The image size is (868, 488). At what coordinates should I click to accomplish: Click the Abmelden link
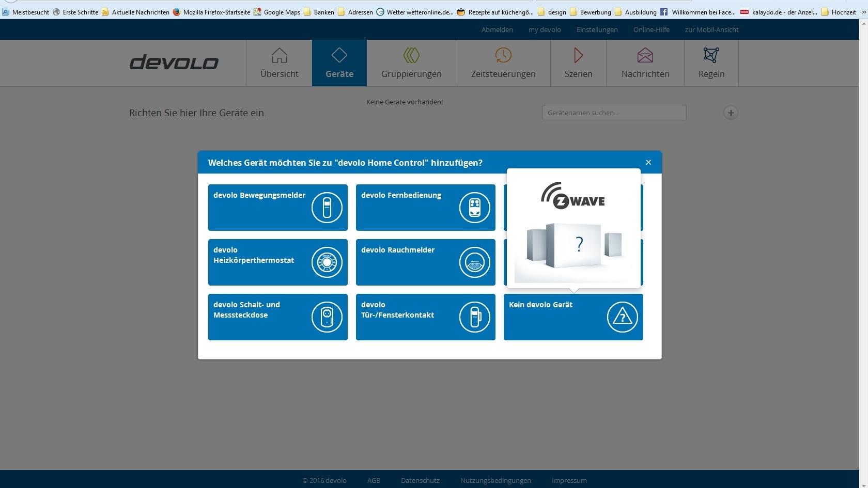click(x=497, y=30)
